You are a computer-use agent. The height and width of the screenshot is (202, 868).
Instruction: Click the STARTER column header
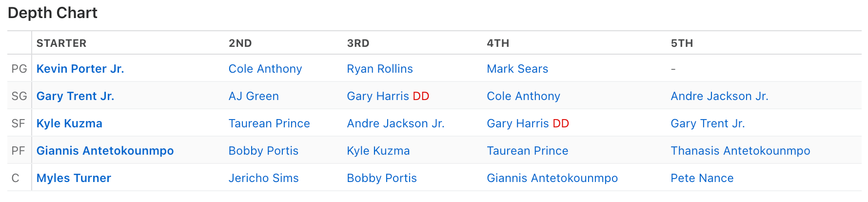[x=61, y=43]
